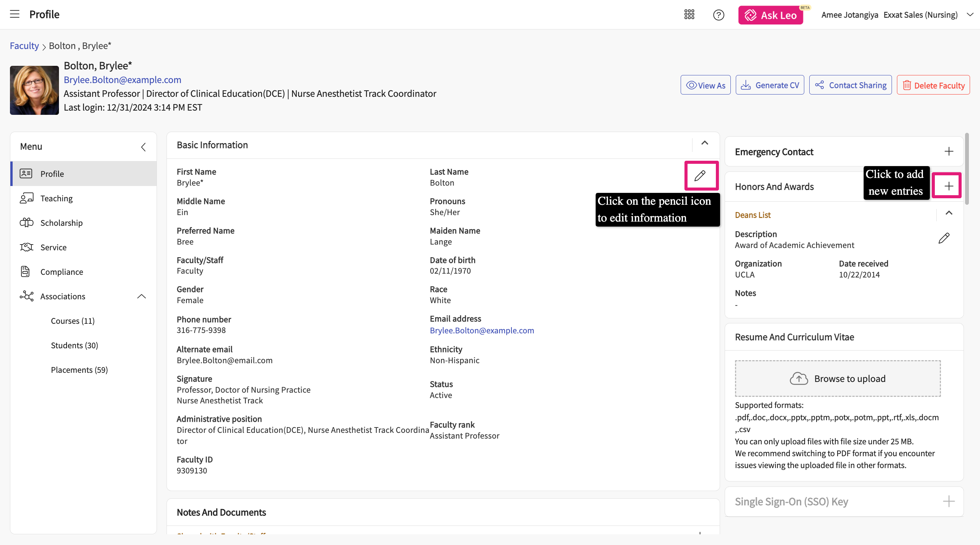Add a Single Sign-On (SSO) Key
This screenshot has width=980, height=545.
949,501
